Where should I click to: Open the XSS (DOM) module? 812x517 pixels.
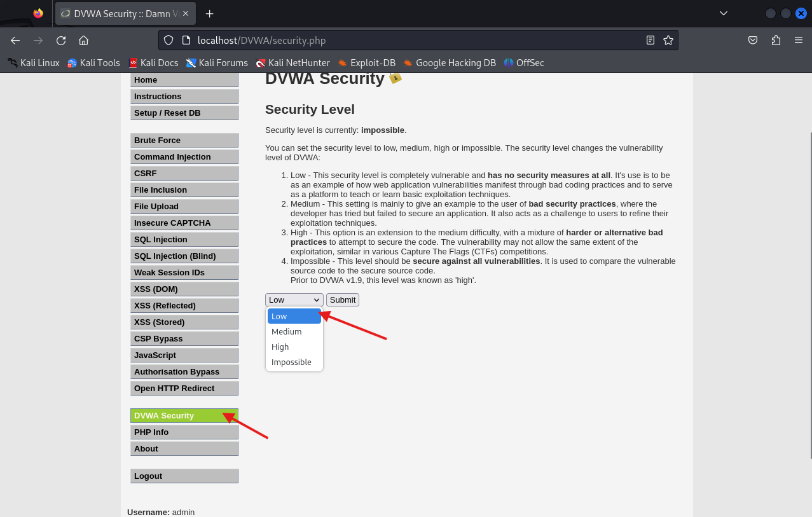pos(184,289)
